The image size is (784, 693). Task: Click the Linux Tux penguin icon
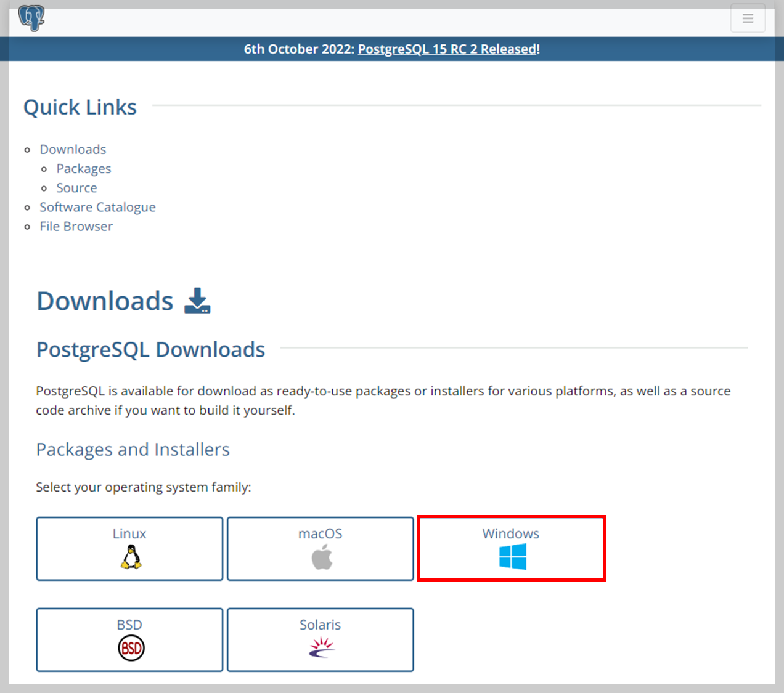(131, 557)
